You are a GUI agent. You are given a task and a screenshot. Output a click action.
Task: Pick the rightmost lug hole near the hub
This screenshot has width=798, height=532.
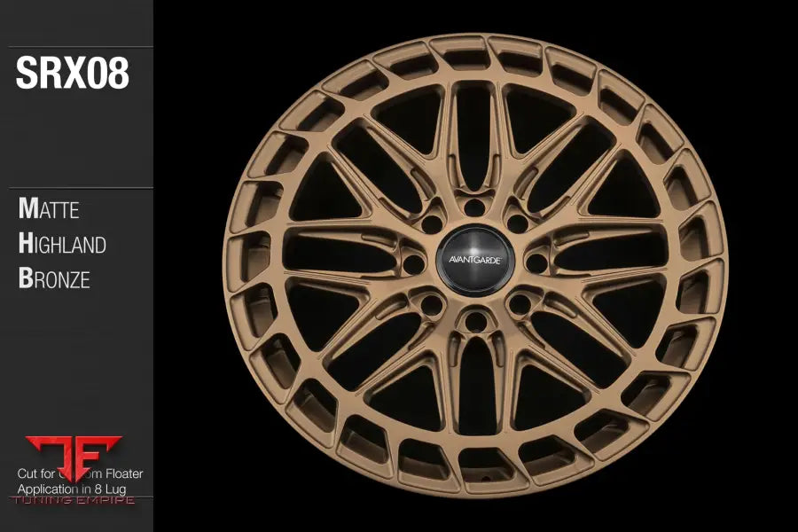click(x=536, y=263)
